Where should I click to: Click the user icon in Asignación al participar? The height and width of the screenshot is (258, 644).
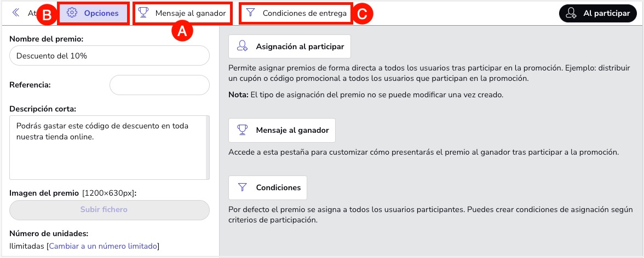tap(242, 46)
